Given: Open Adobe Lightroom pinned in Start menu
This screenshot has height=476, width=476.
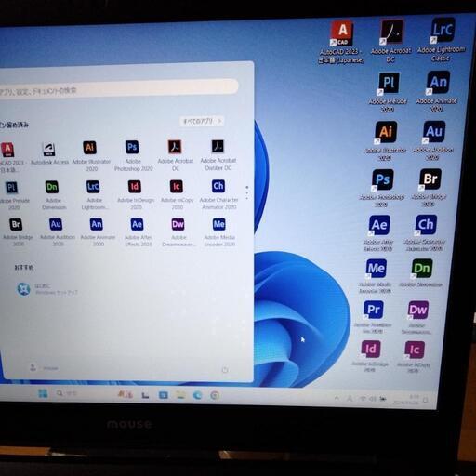Looking at the screenshot, I should click(94, 194).
